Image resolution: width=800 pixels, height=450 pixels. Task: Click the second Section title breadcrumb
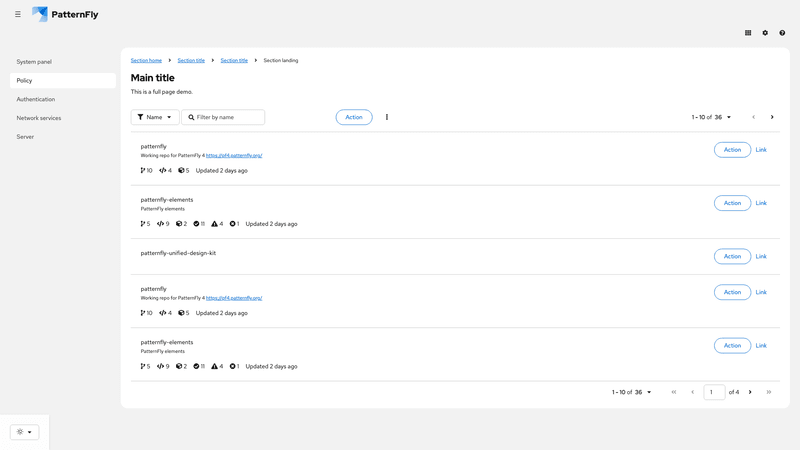(234, 60)
